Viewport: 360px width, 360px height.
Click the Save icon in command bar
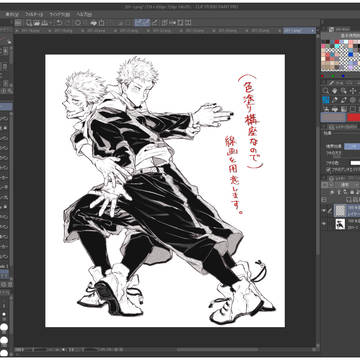coord(44,23)
